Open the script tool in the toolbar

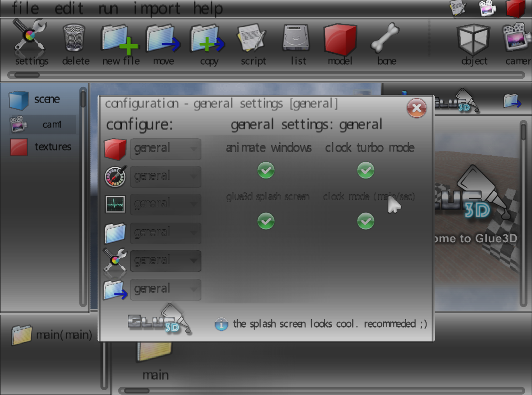coord(253,43)
